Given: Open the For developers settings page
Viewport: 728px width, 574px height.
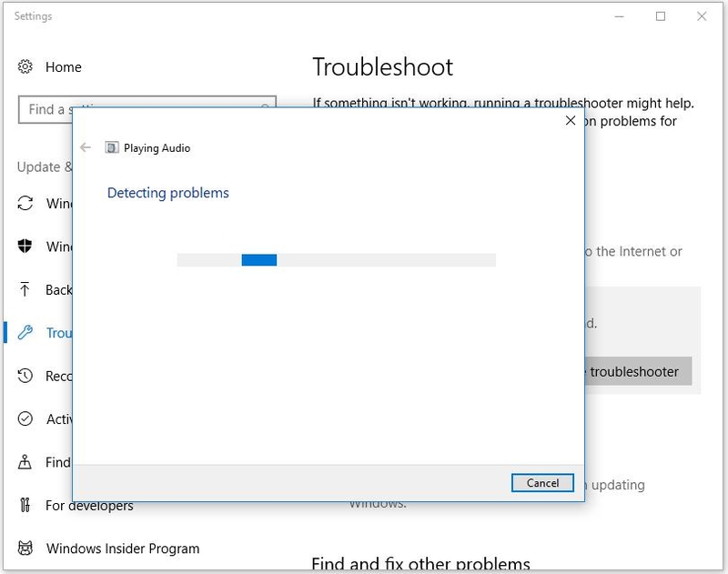Looking at the screenshot, I should (89, 506).
